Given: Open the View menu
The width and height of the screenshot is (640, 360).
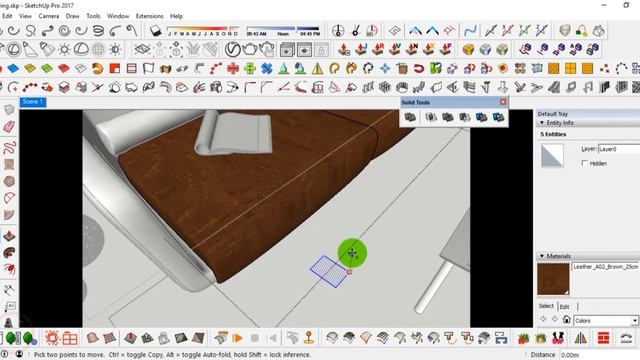Looking at the screenshot, I should (25, 16).
